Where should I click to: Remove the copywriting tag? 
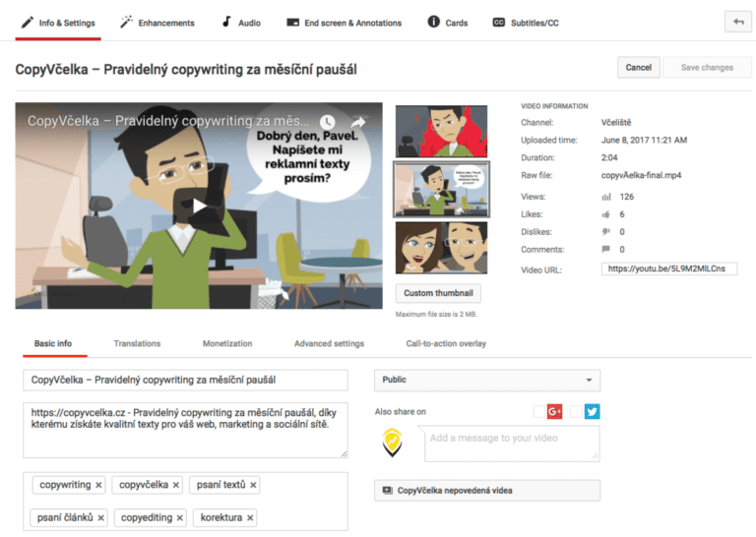click(99, 485)
